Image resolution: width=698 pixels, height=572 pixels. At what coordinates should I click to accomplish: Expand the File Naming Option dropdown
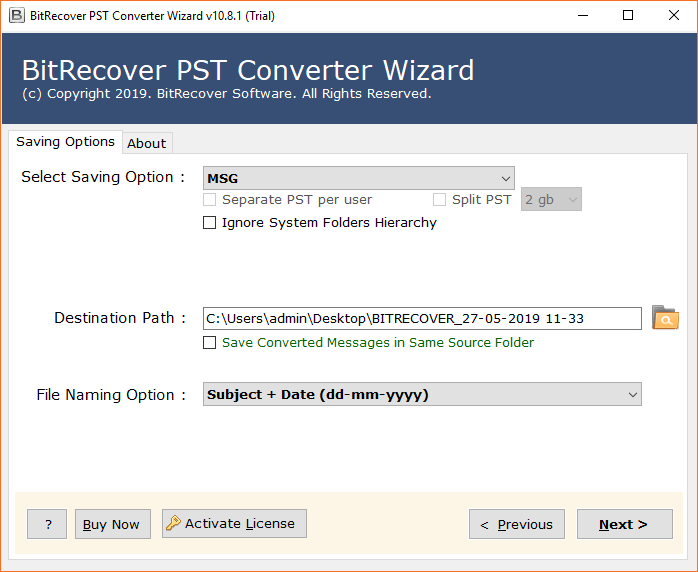(422, 394)
